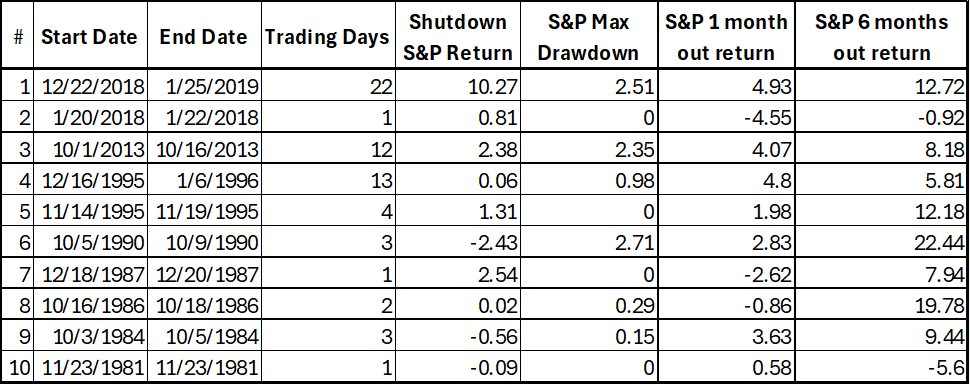The width and height of the screenshot is (970, 385).
Task: Click the S&P Max Drawdown header
Action: (588, 36)
